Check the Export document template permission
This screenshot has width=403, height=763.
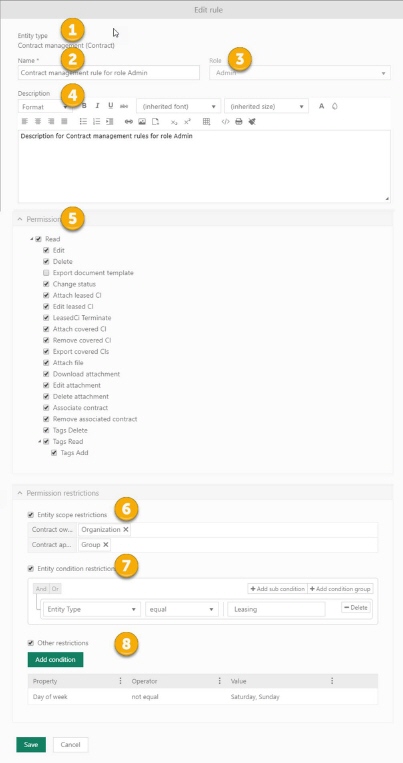point(46,273)
